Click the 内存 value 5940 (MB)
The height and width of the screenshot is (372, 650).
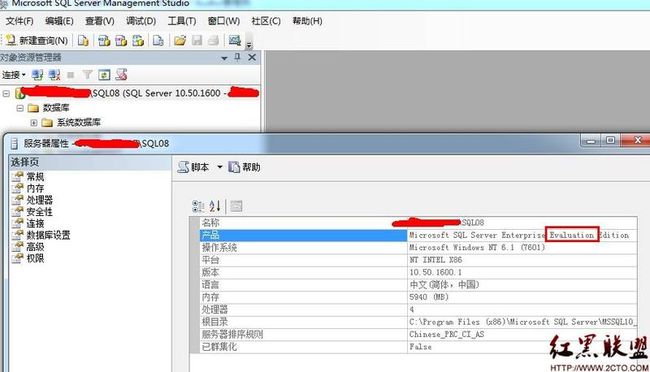[x=429, y=297]
